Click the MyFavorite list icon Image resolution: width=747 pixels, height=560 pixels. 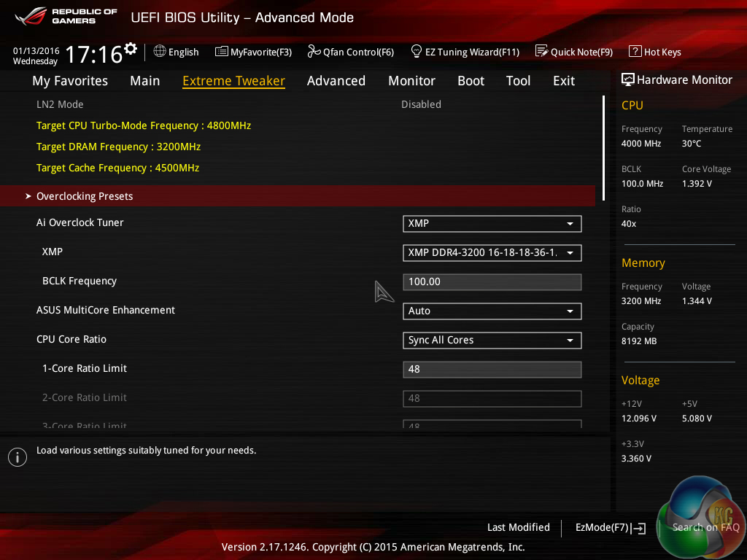point(222,52)
